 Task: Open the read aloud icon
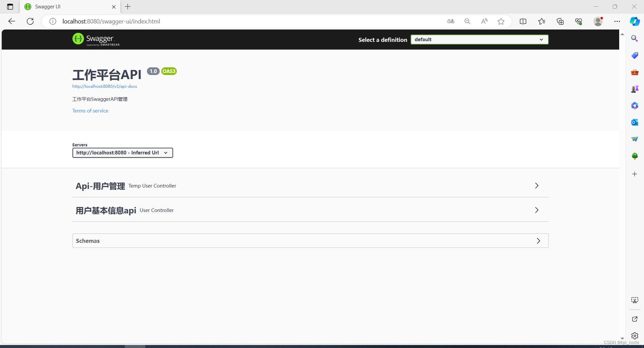point(484,21)
